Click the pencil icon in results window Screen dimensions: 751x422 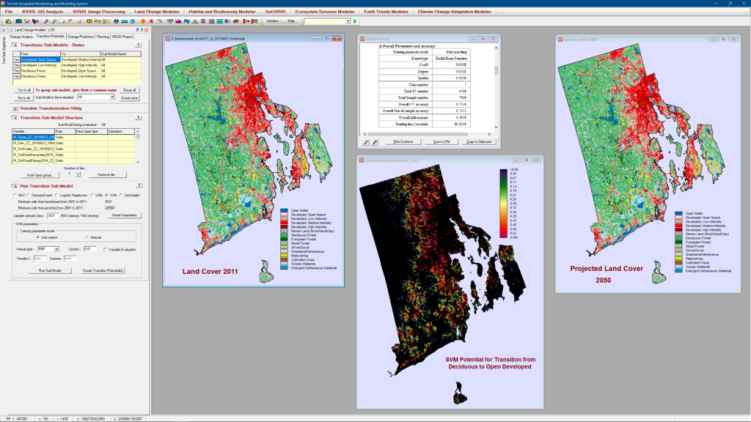(366, 142)
